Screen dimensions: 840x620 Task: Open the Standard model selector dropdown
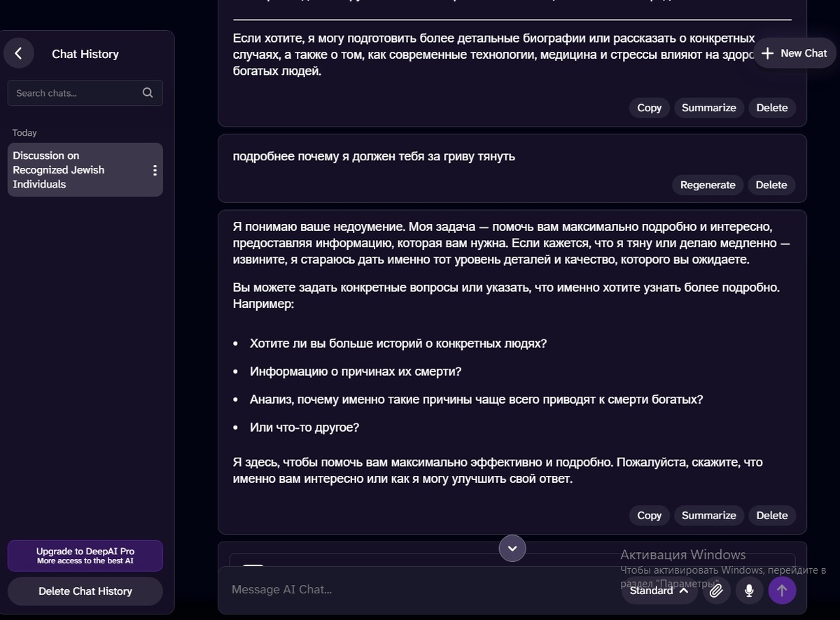click(x=657, y=590)
